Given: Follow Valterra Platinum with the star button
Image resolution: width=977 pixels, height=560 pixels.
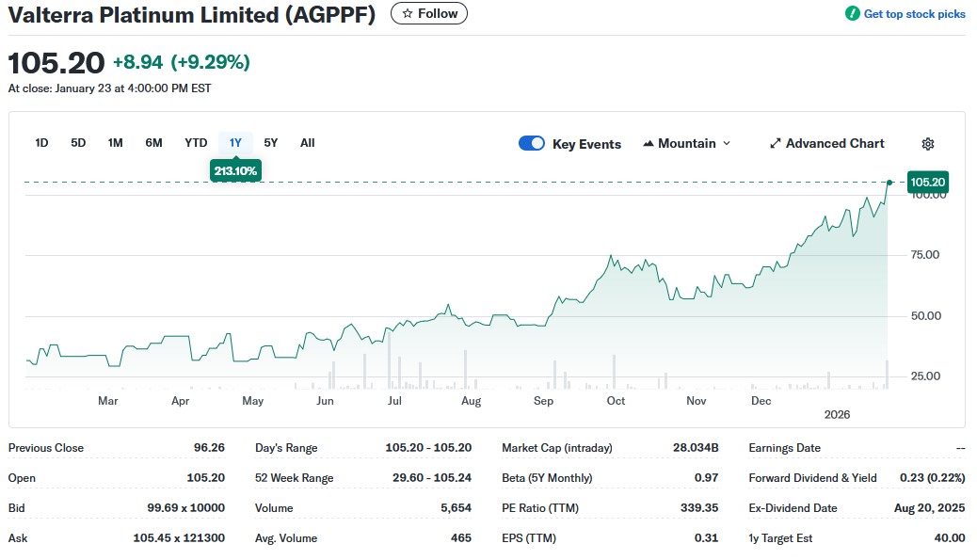Looking at the screenshot, I should point(428,13).
